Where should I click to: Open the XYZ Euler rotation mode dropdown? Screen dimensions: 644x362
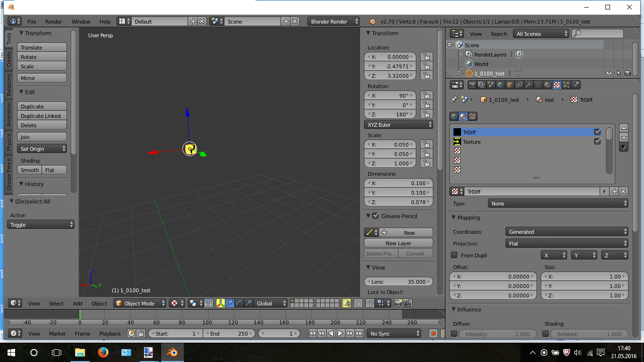click(x=398, y=125)
